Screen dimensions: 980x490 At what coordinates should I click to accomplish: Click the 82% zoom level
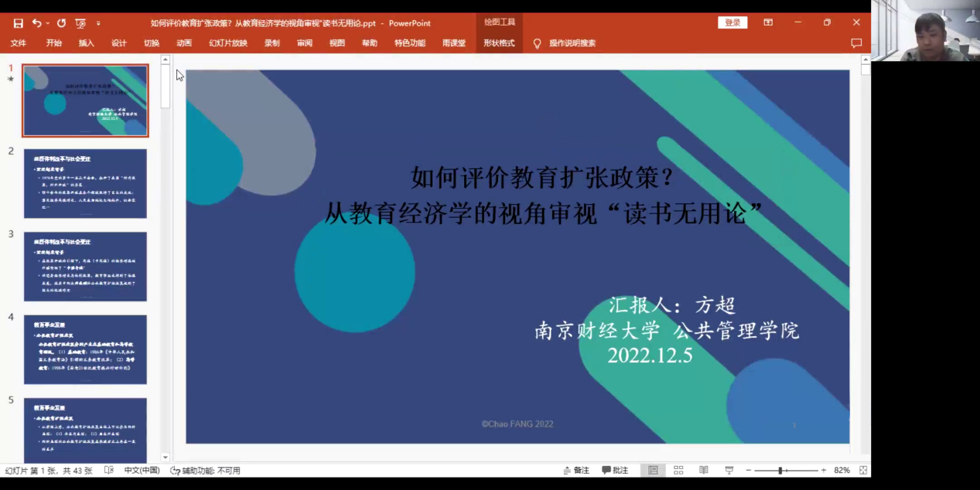[x=842, y=471]
